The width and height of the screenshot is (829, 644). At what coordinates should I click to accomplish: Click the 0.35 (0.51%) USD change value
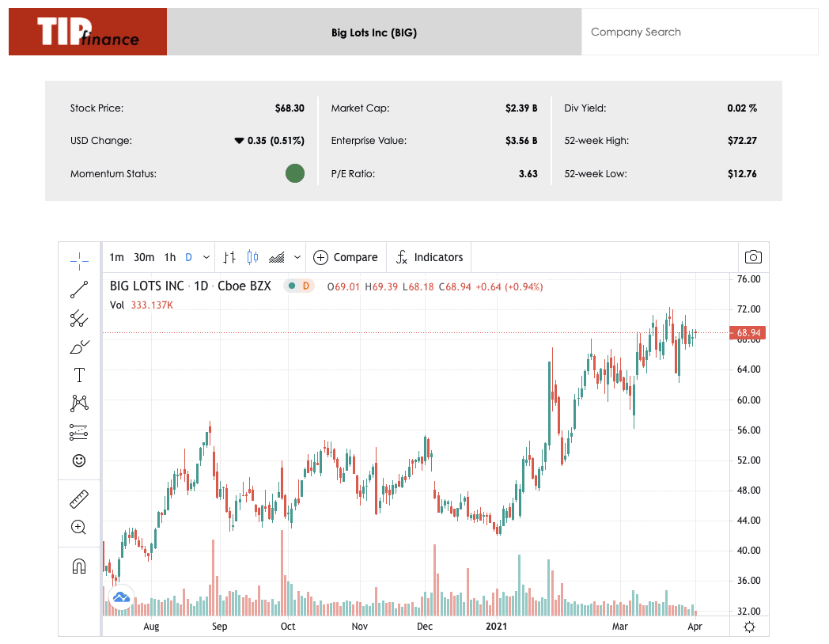coord(270,141)
